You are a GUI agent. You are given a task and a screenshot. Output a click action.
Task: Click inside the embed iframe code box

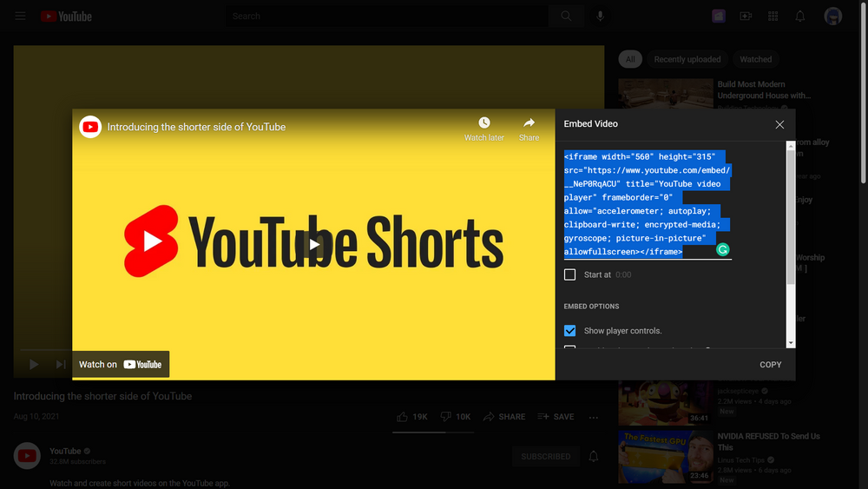point(648,204)
